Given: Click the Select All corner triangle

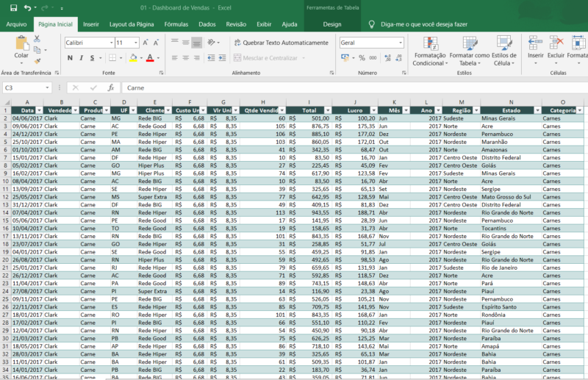Looking at the screenshot, I should click(x=7, y=102).
